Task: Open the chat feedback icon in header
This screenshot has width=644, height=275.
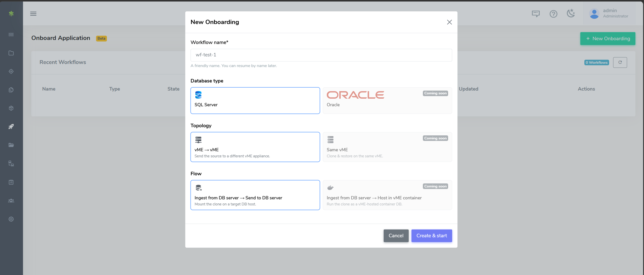Action: pyautogui.click(x=536, y=14)
